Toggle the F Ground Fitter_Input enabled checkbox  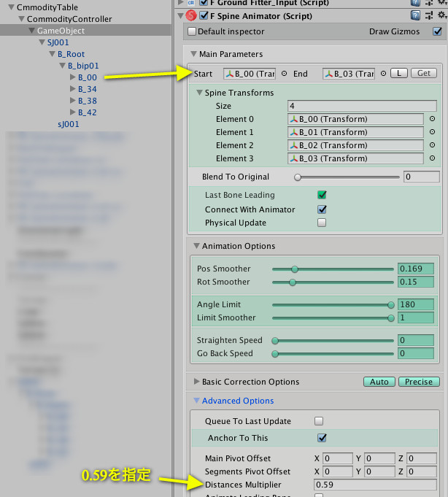(204, 2)
